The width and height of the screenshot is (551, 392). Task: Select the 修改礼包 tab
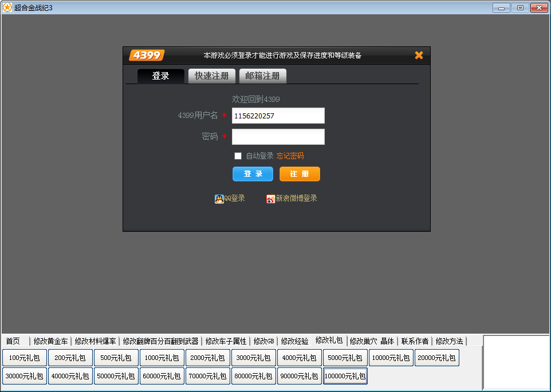tap(329, 340)
